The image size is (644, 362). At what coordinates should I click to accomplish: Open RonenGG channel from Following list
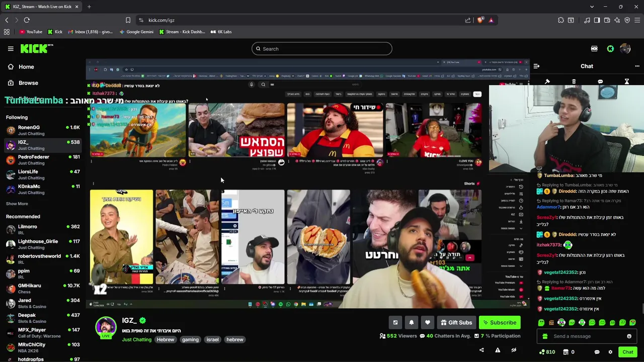click(x=42, y=130)
